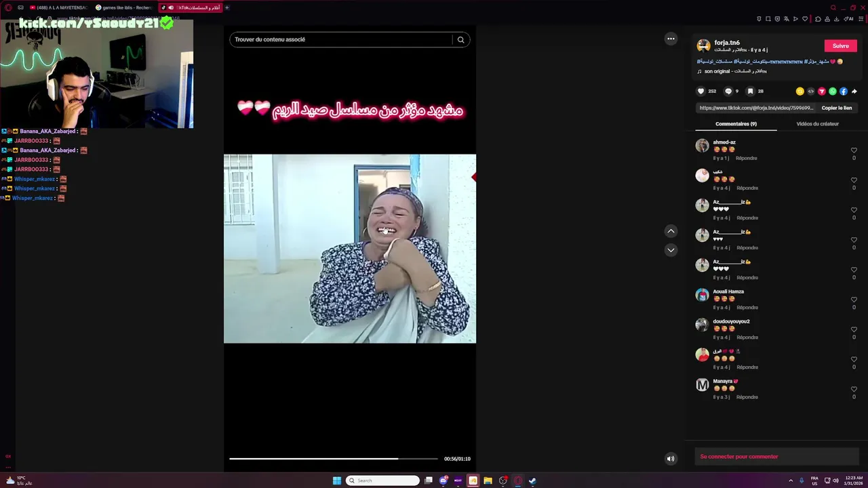Share the video on Facebook
This screenshot has width=868, height=488.
pyautogui.click(x=844, y=91)
